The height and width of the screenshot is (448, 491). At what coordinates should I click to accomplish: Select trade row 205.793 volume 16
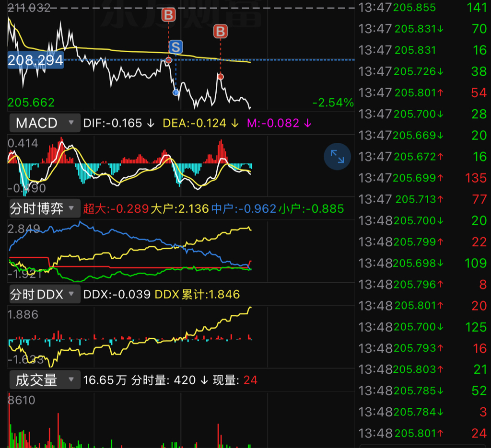point(423,348)
